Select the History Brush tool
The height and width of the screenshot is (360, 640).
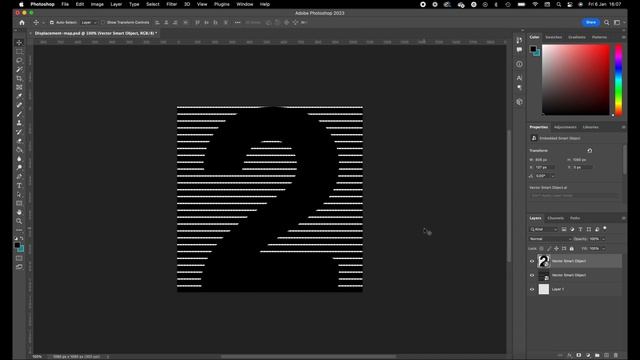click(19, 132)
